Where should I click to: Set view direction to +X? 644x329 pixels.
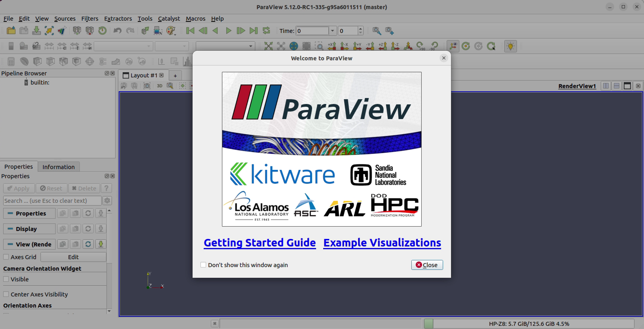tap(332, 46)
